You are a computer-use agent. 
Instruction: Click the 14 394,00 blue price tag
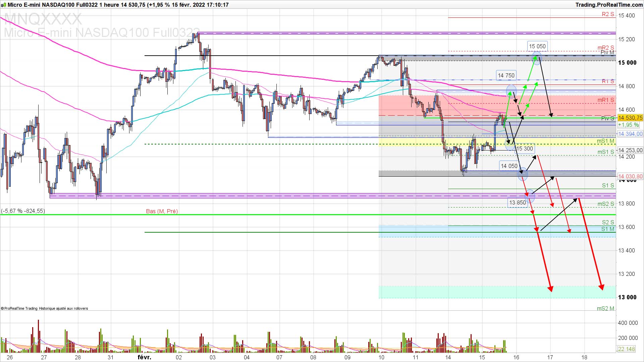[x=630, y=134]
